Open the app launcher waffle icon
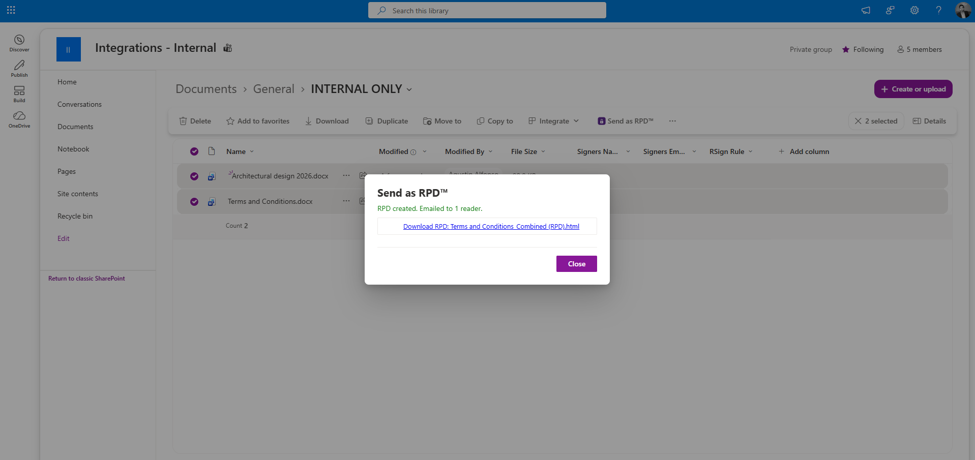 click(x=11, y=10)
